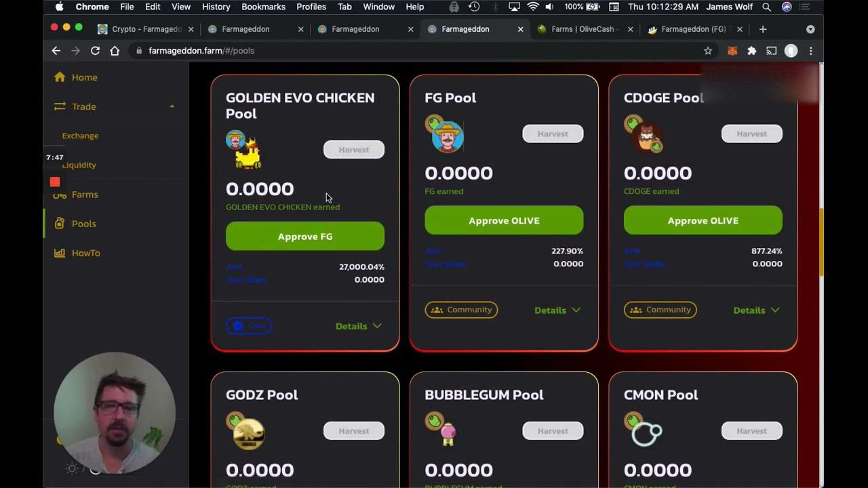Open the tab search dropdown
This screenshot has height=488, width=868.
pos(810,29)
